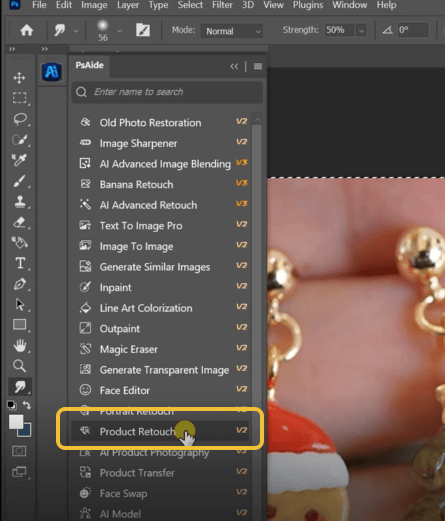Swap foreground and background colors

coord(27,405)
